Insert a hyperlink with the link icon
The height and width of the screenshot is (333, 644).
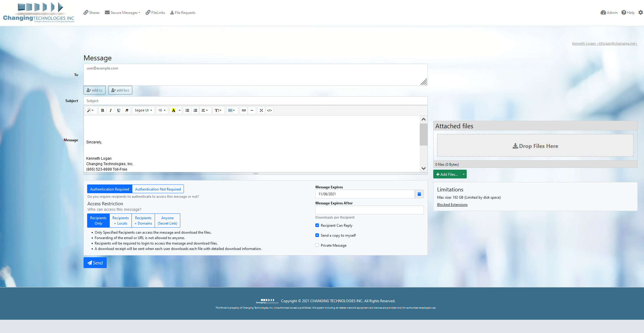244,110
